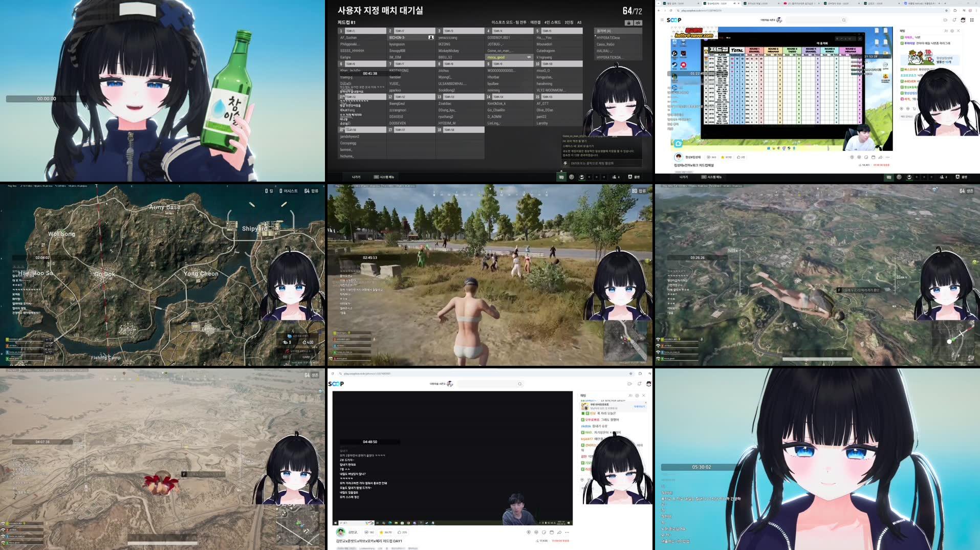This screenshot has height=550, width=980.
Task: Click bookmark star in 04:48:50 frame address bar
Action: point(630,373)
